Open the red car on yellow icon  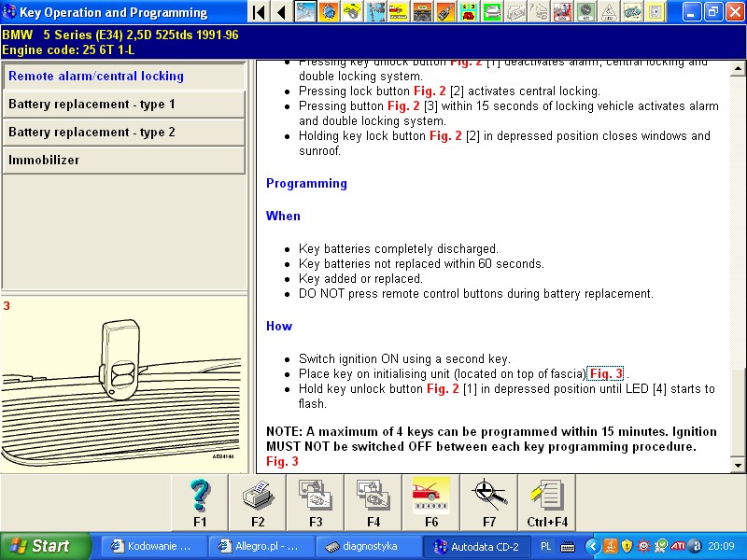pos(399,12)
